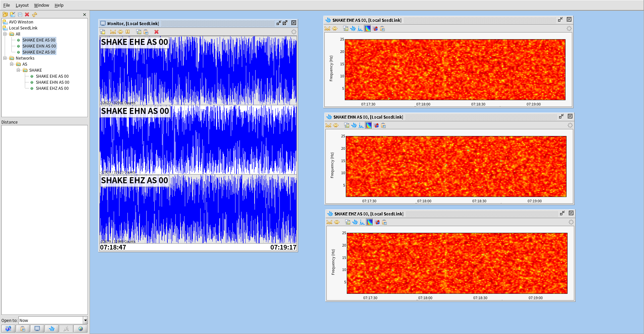Detach the Monitor window to new frame

(285, 23)
